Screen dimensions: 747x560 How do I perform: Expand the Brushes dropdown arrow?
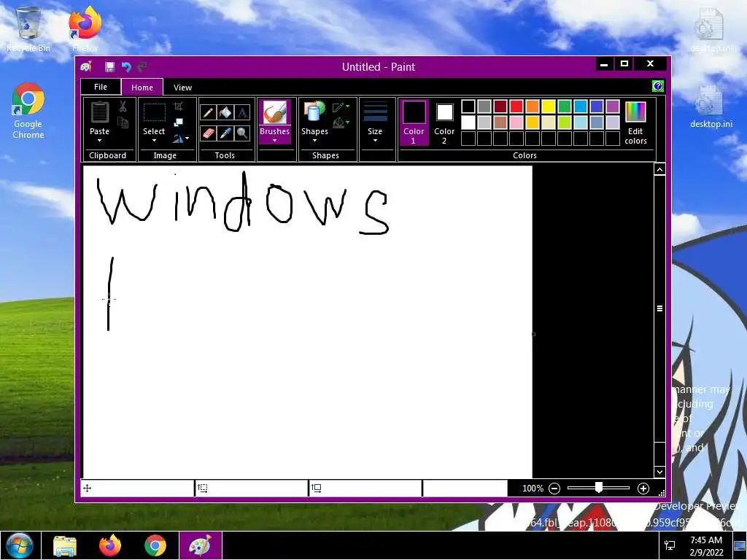point(274,141)
